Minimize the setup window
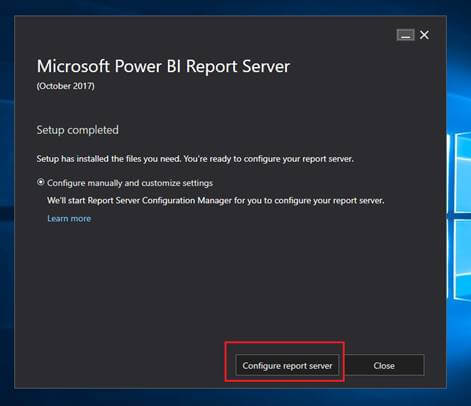 (405, 35)
